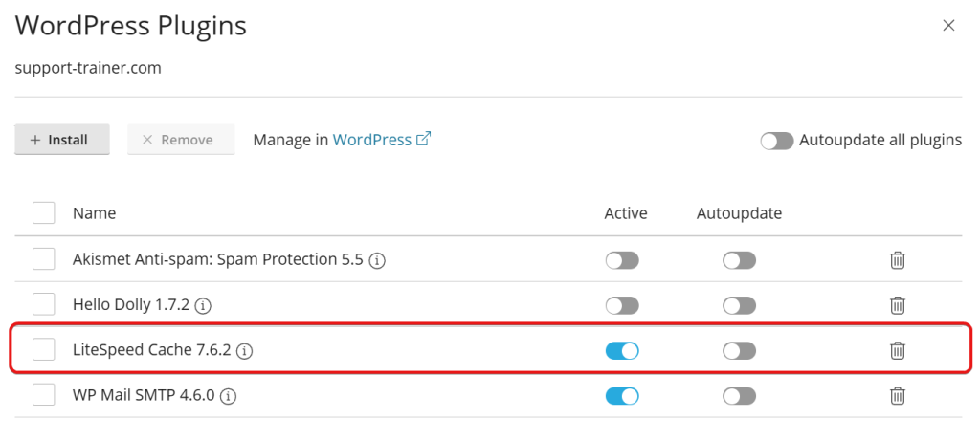Close the WordPress Plugins dialog
This screenshot has height=442, width=980.
(x=948, y=26)
